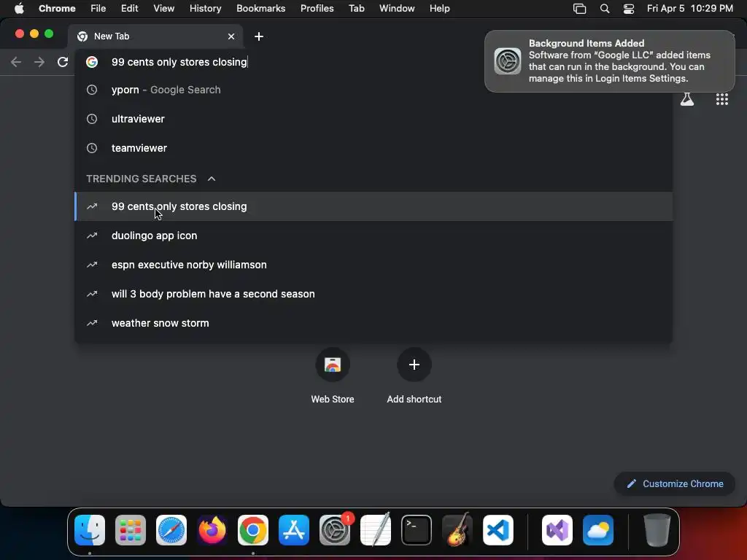Viewport: 747px width, 560px height.
Task: Choose trending search 99 cents only stores closing
Action: (373, 206)
